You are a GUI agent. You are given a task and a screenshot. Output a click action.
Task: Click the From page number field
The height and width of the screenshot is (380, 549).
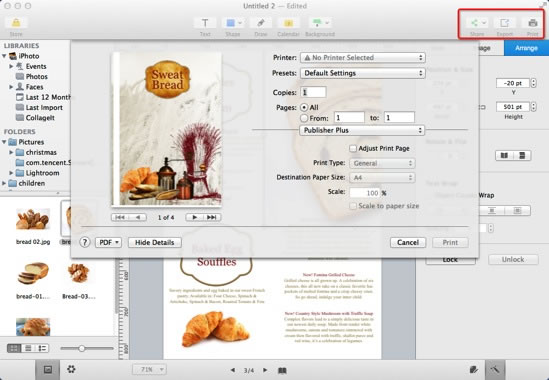[x=349, y=117]
